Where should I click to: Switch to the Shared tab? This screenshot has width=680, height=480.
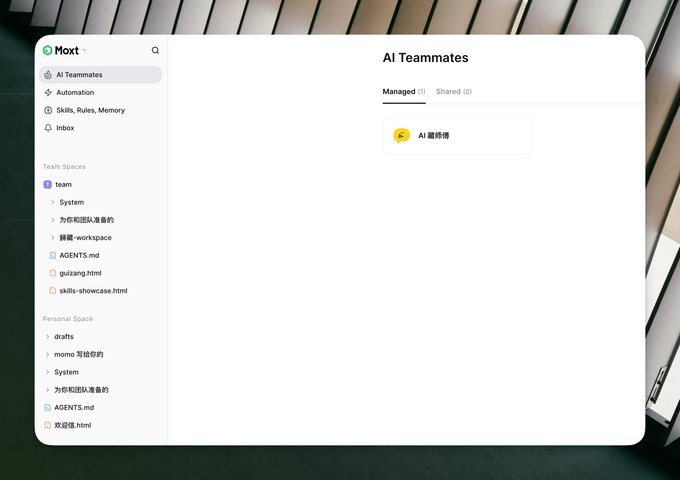[454, 91]
